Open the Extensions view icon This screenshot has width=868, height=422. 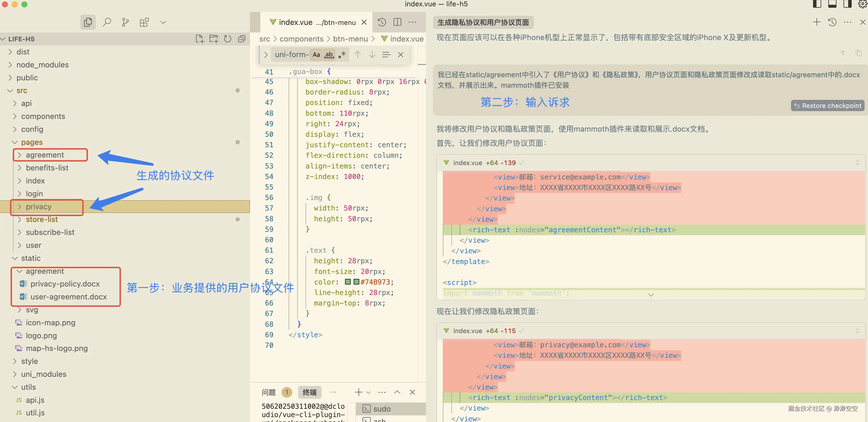[144, 22]
